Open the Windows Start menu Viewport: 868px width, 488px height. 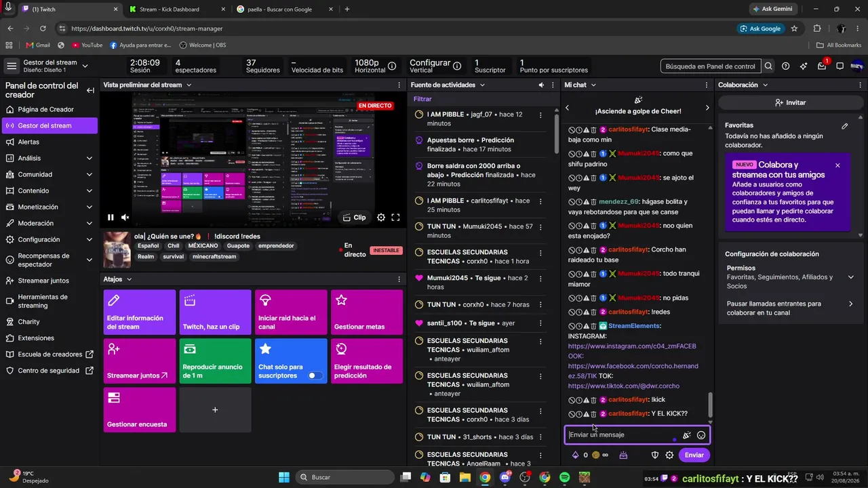pyautogui.click(x=283, y=477)
